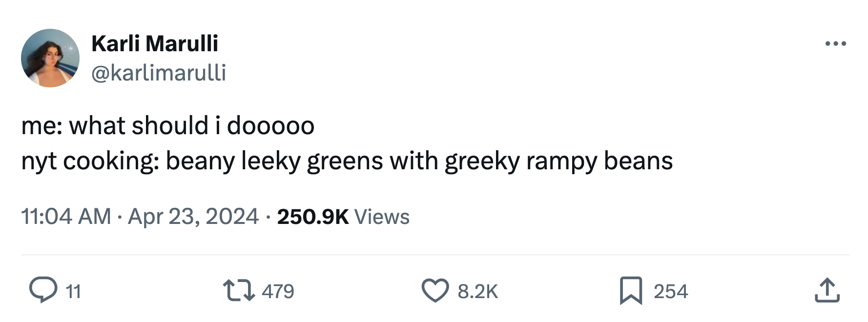
Task: Click the tweet line "what should i dooooo"
Action: 192,125
